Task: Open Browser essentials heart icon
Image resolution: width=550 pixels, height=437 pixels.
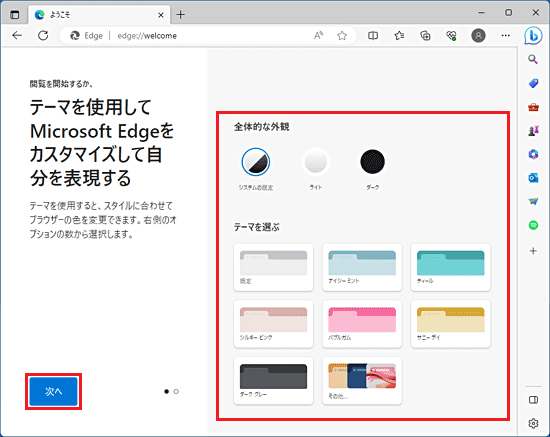Action: 451,35
